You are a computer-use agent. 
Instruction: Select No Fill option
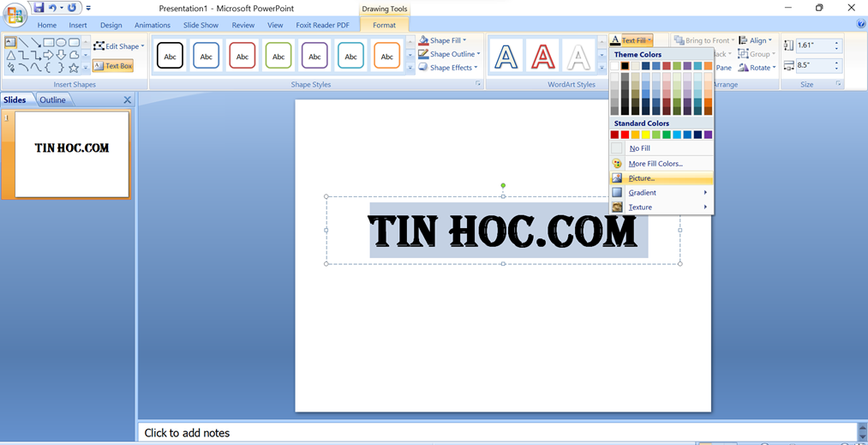pos(639,148)
